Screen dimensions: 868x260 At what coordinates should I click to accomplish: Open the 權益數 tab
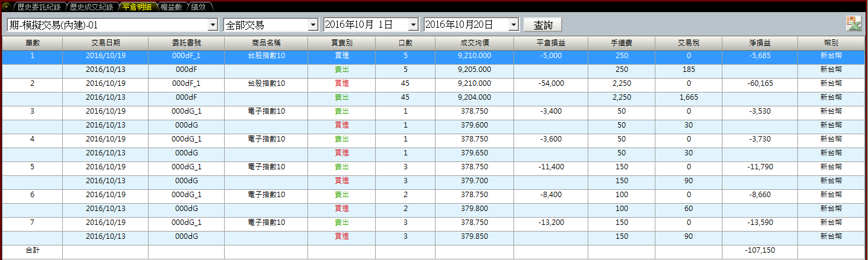point(172,7)
